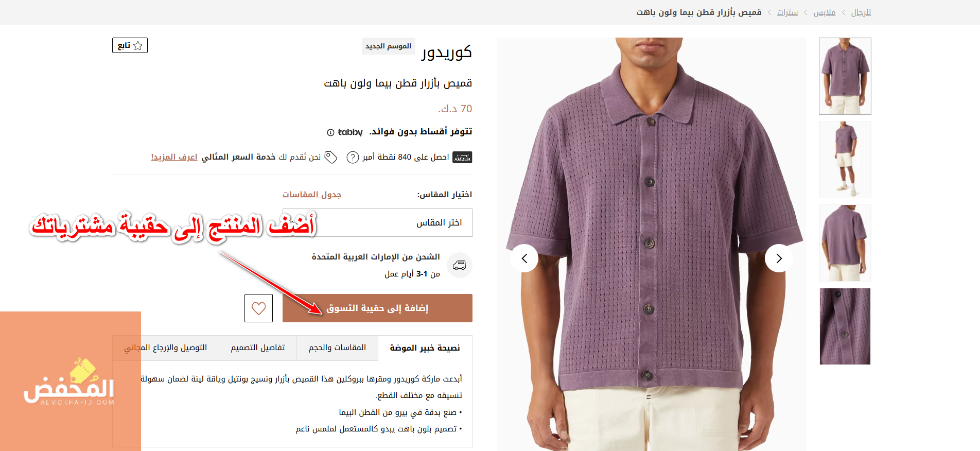Open the المقاسات والحجم tab

[337, 348]
